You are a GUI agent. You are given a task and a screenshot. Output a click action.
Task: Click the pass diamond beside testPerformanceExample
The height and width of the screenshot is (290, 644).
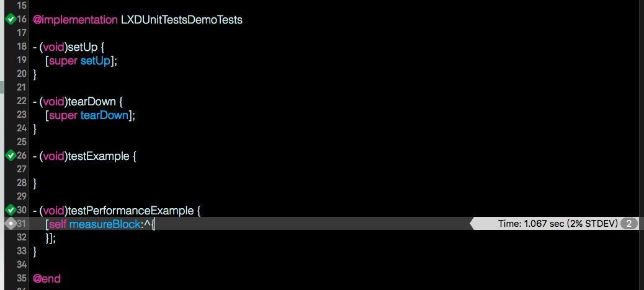click(x=10, y=210)
